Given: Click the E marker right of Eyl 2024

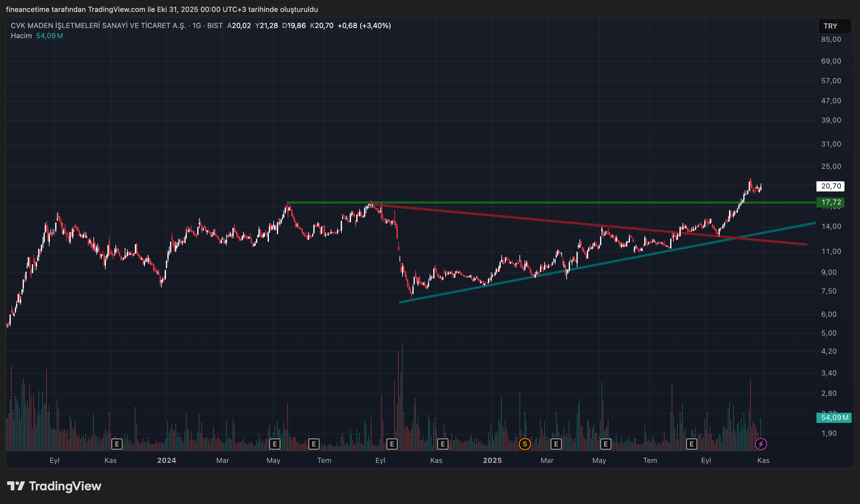Looking at the screenshot, I should click(x=392, y=444).
